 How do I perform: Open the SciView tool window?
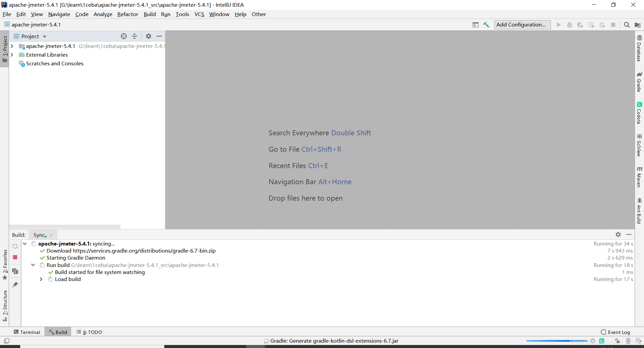click(639, 145)
